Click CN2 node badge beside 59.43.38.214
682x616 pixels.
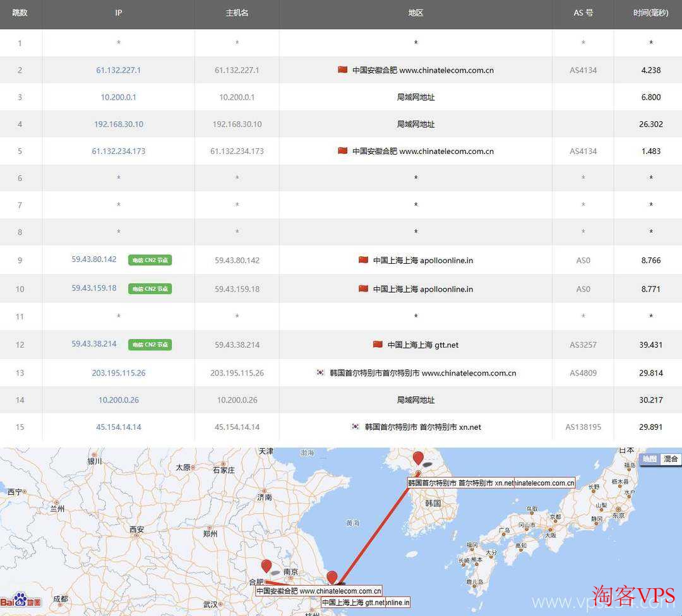(x=150, y=345)
